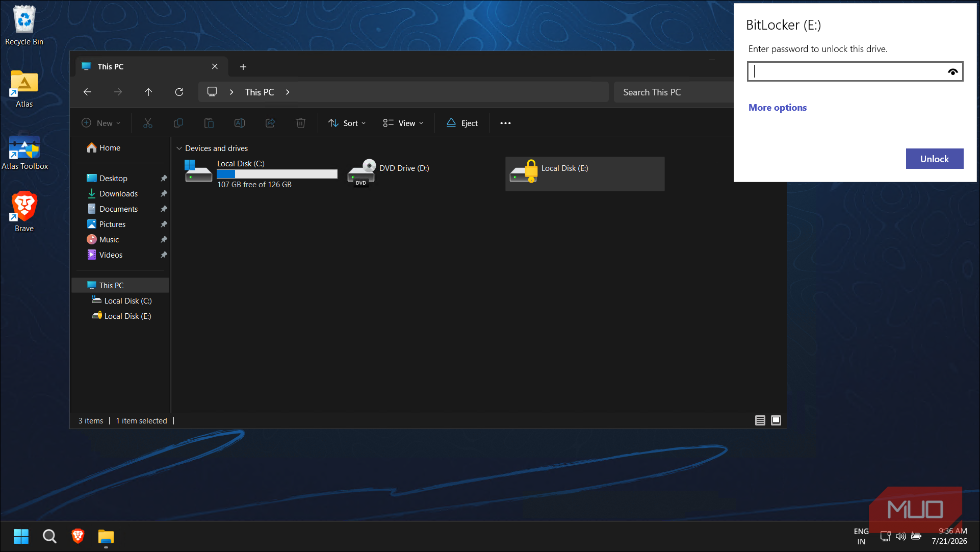
Task: Open the View dropdown
Action: click(403, 123)
